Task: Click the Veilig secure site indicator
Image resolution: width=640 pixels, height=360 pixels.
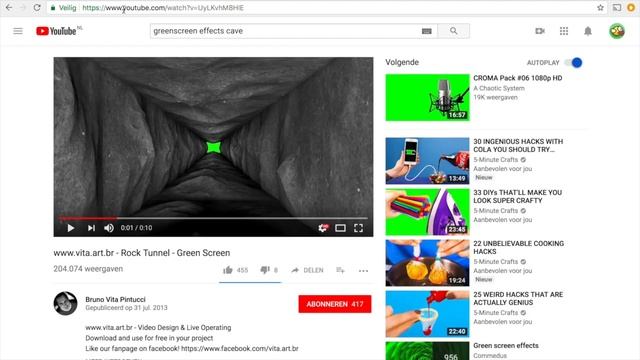Action: 64,8
